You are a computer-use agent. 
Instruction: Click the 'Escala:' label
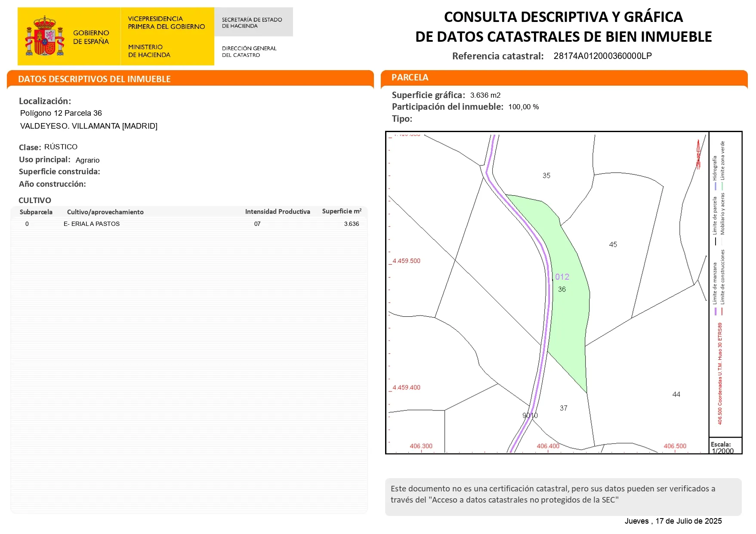pyautogui.click(x=721, y=444)
